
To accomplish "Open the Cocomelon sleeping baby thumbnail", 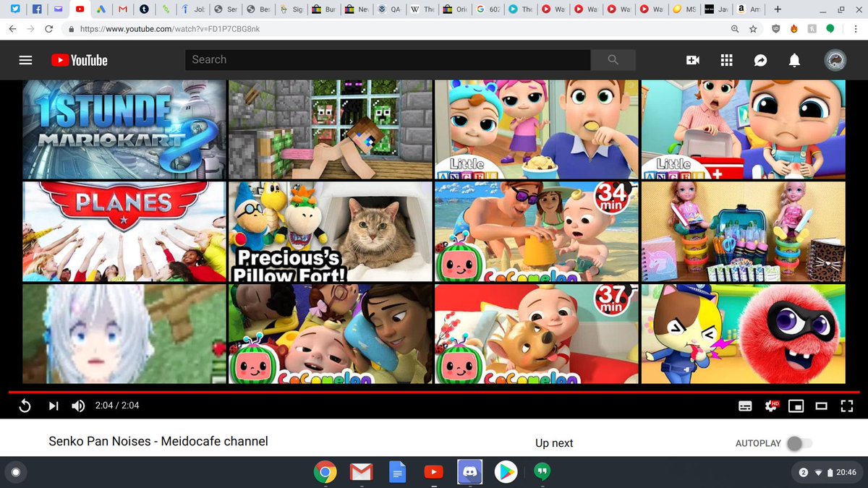I will tap(331, 333).
